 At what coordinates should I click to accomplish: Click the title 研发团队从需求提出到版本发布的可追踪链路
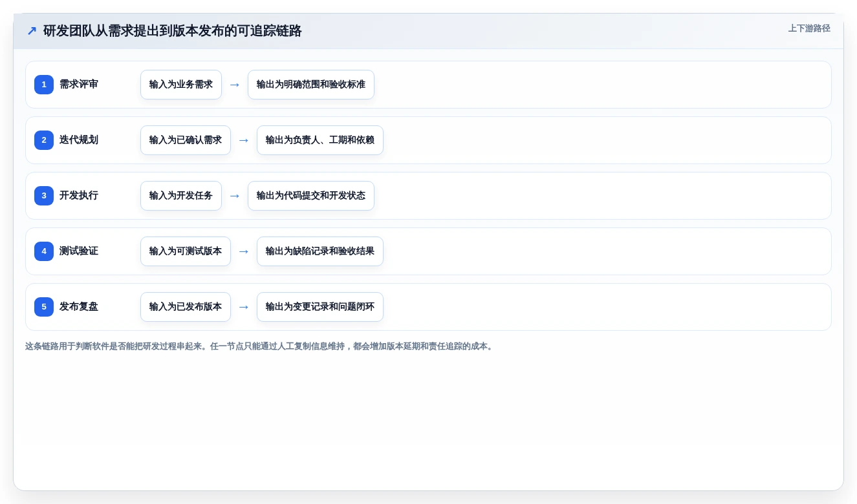(173, 31)
